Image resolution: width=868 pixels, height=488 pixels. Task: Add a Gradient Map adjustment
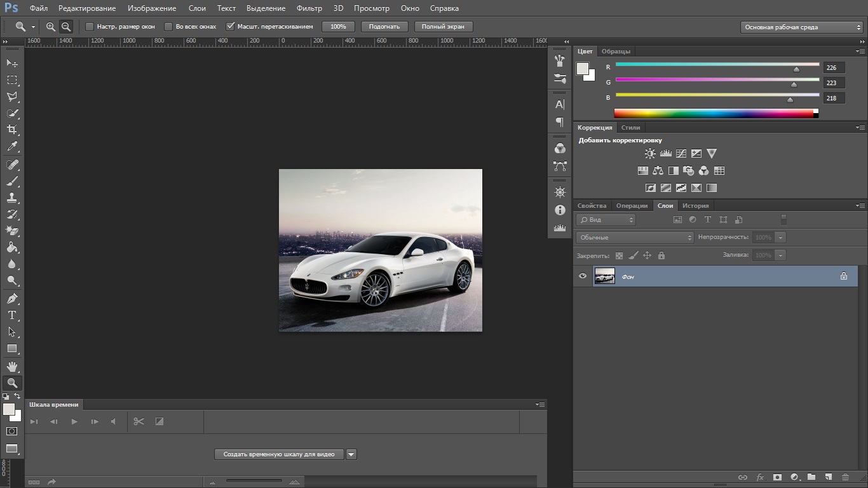click(x=712, y=187)
